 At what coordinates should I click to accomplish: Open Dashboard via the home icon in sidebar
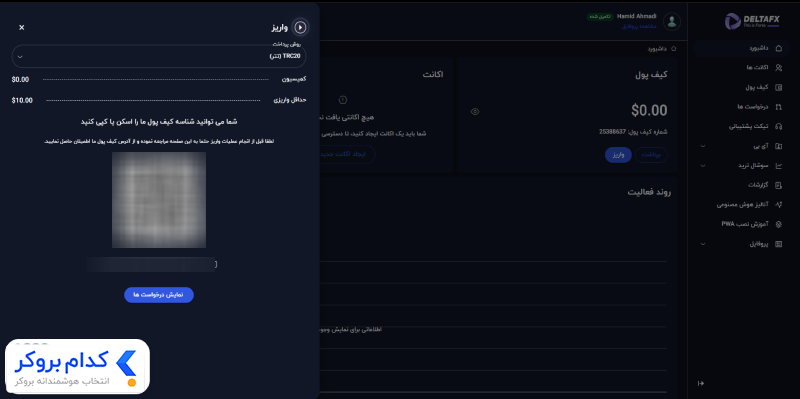coord(778,48)
